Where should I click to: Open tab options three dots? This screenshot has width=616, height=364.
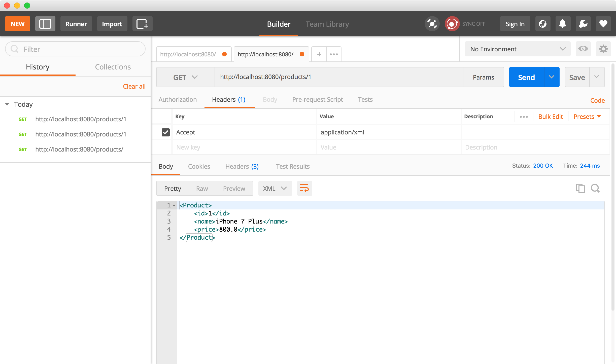(x=334, y=54)
